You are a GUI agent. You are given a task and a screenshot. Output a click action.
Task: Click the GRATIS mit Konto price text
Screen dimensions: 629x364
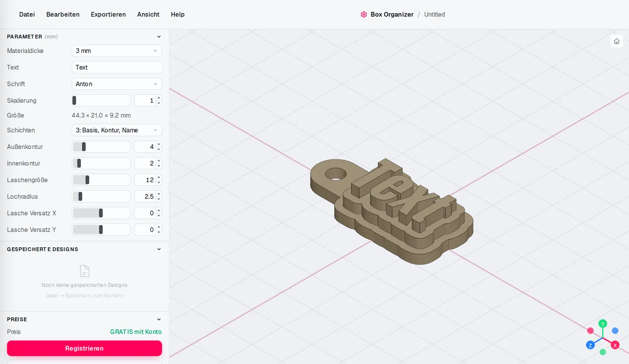pyautogui.click(x=136, y=332)
